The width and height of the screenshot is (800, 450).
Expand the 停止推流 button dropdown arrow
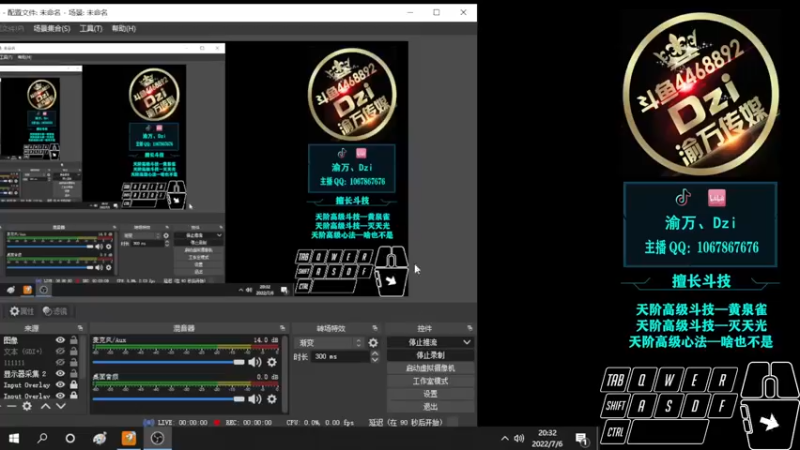tap(467, 342)
